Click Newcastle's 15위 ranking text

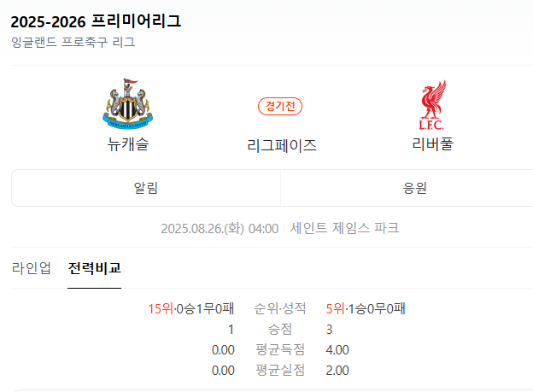pyautogui.click(x=161, y=308)
